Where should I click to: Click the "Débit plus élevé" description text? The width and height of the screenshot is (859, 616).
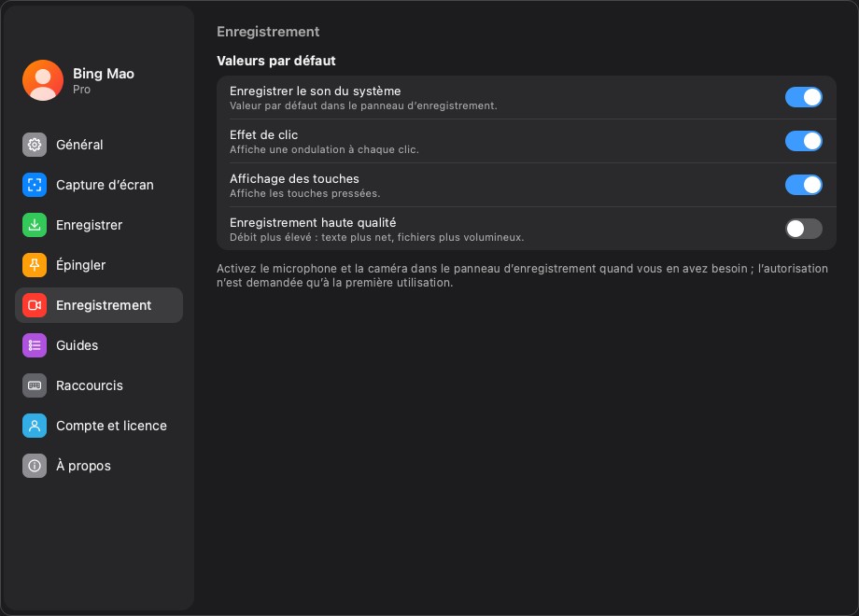tap(377, 237)
